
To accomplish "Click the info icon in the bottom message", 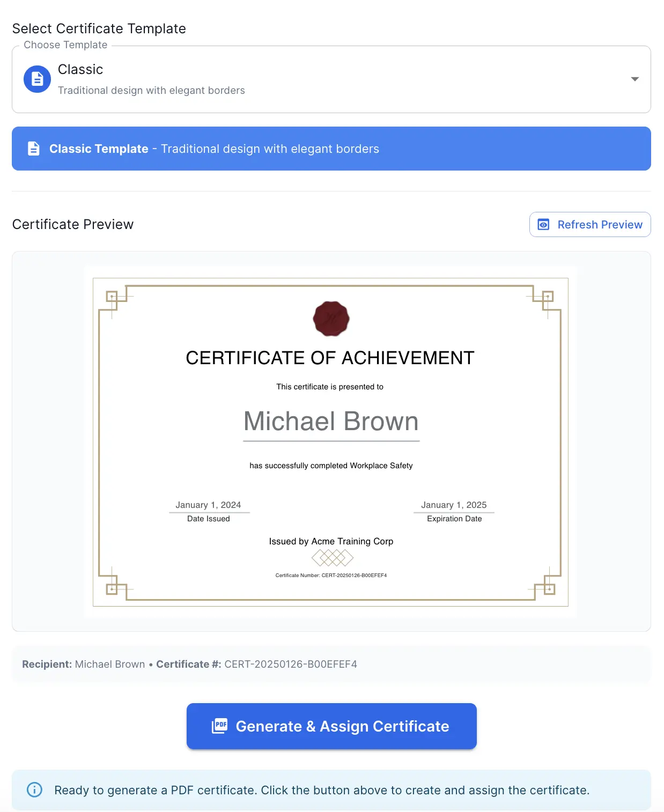I will (34, 790).
